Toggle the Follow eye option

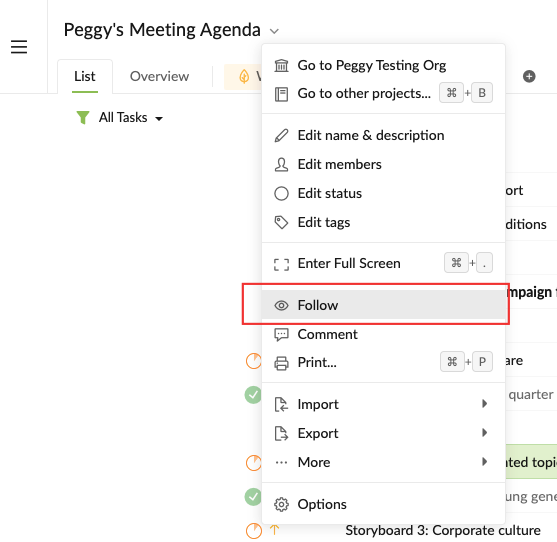pyautogui.click(x=383, y=305)
